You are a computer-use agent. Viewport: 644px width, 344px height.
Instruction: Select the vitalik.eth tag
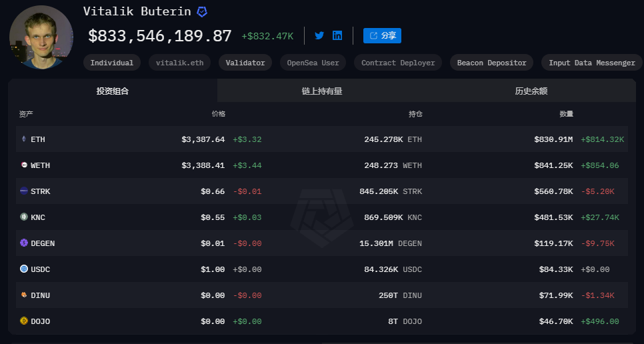[x=179, y=63]
